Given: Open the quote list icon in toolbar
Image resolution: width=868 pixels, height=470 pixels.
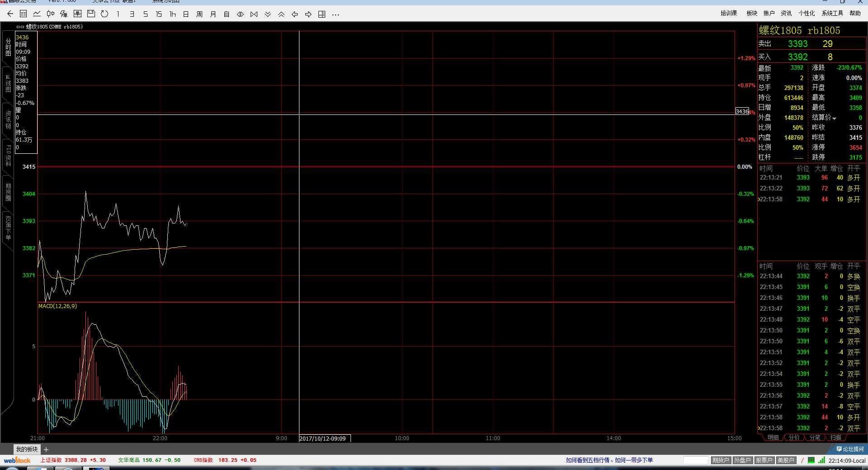Looking at the screenshot, I should coord(24,14).
